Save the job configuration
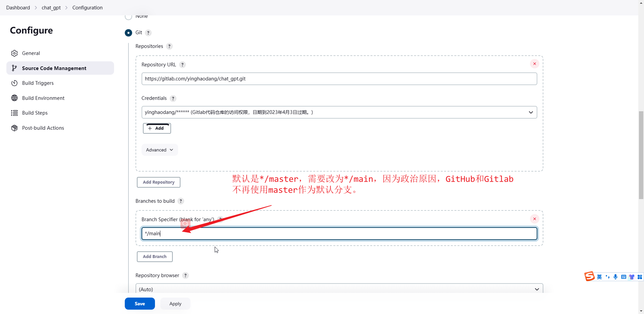This screenshot has width=644, height=314. (140, 304)
